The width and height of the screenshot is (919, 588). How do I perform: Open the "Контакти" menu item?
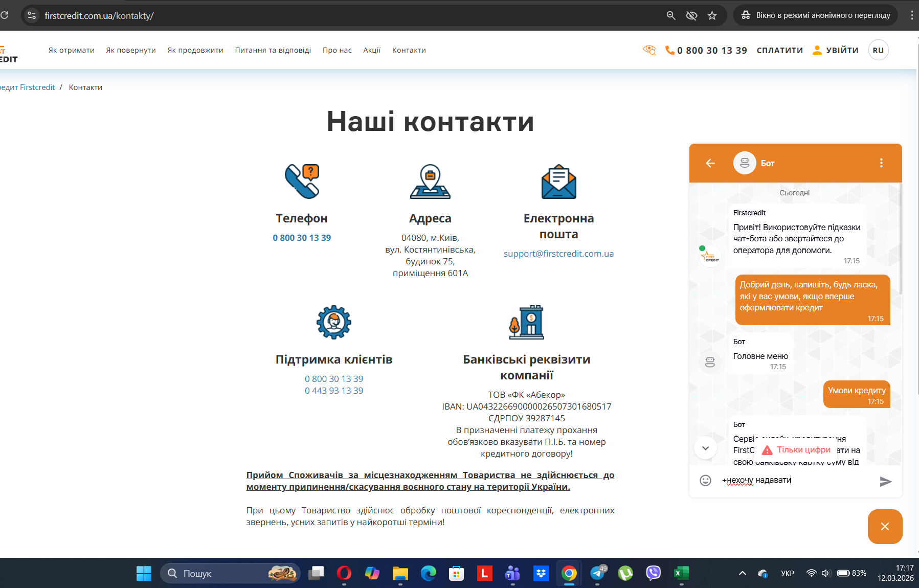(409, 50)
